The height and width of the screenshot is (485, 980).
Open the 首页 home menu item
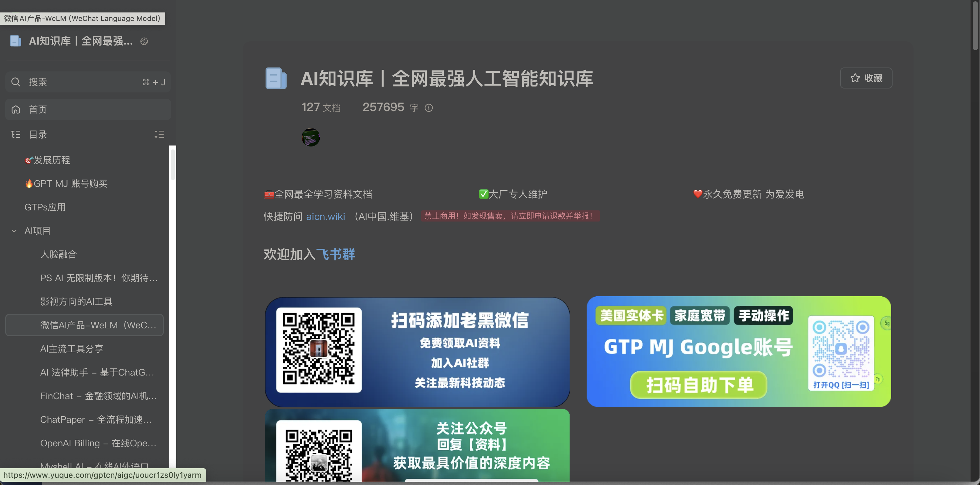[x=88, y=110]
